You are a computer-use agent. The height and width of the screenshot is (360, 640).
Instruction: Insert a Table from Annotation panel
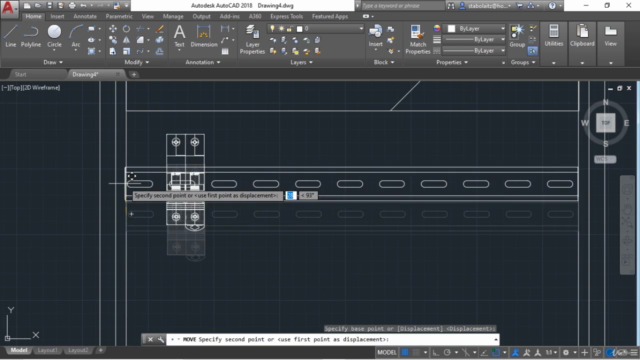tap(225, 52)
